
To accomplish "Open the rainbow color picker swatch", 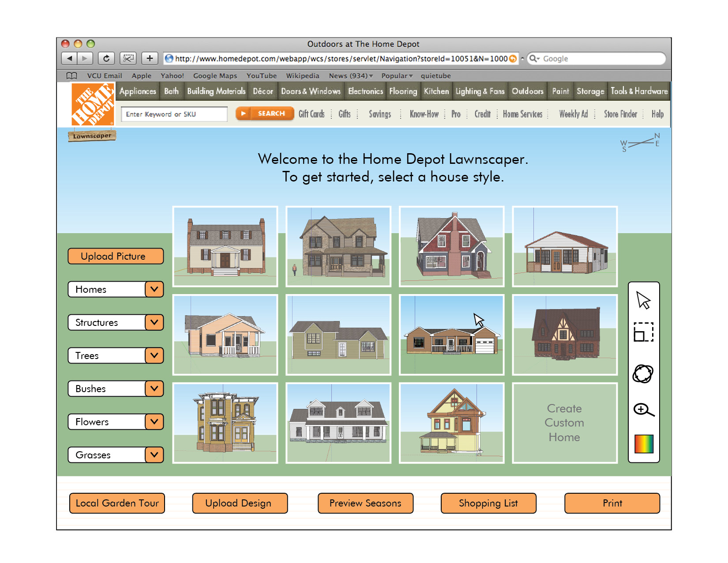I will coord(644,444).
